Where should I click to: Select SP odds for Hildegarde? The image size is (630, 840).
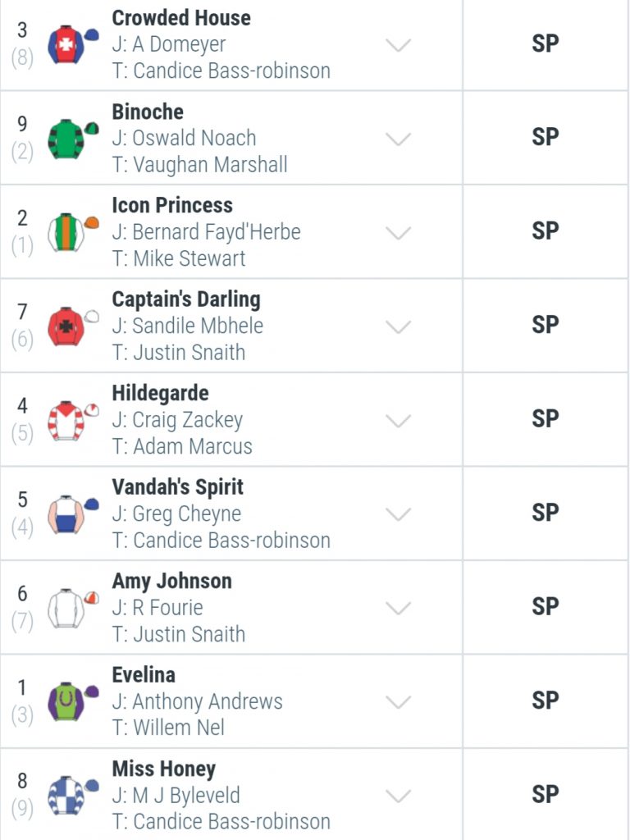[546, 418]
